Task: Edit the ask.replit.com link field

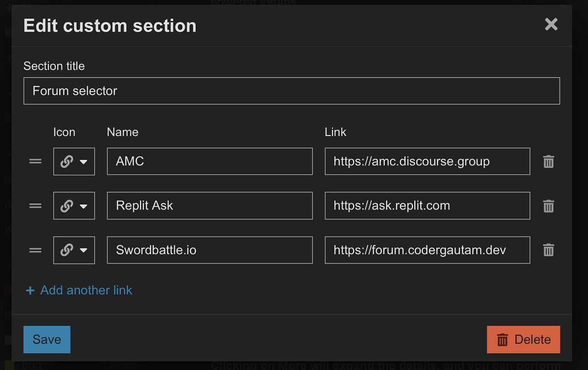Action: coord(428,206)
